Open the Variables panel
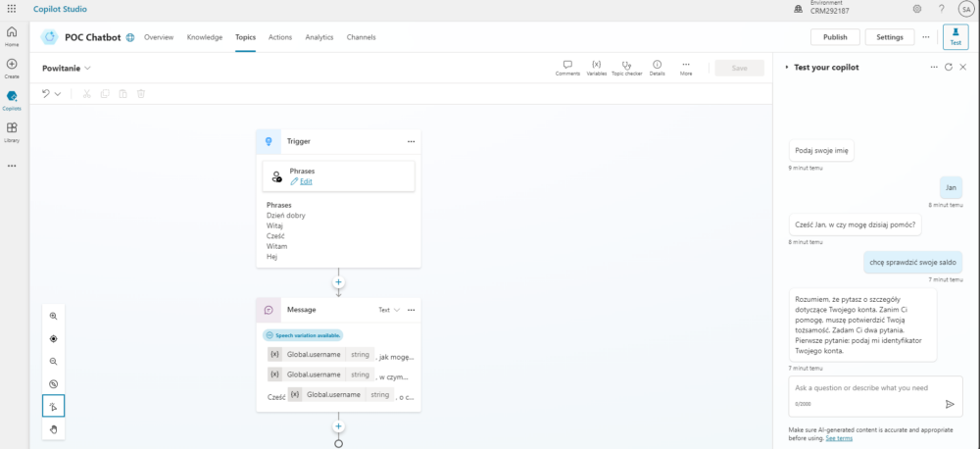The image size is (980, 449). pyautogui.click(x=596, y=65)
